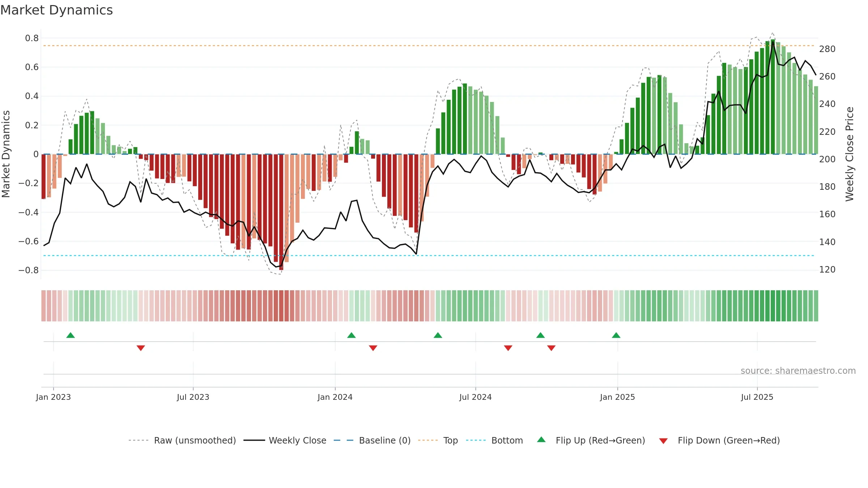Select green Flip Up marker between Jan 2024 and Jul 2024

pyautogui.click(x=438, y=335)
